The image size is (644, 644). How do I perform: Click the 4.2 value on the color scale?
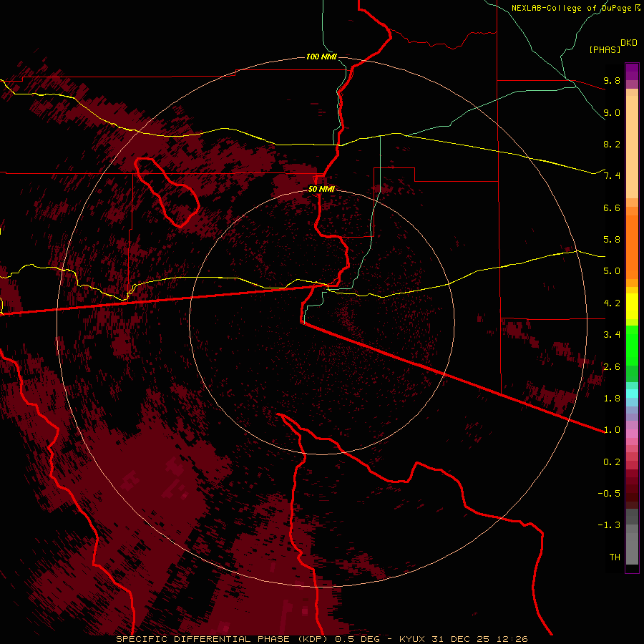pos(612,303)
